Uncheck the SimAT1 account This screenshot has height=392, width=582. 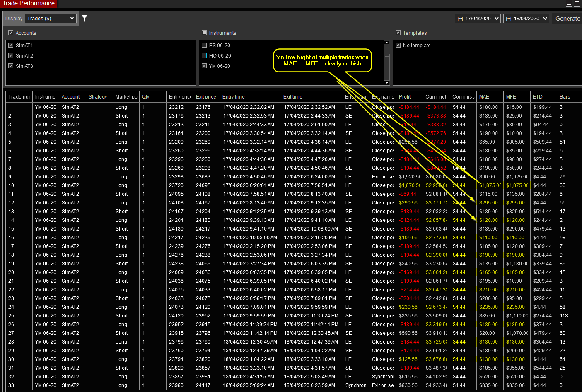coord(11,45)
